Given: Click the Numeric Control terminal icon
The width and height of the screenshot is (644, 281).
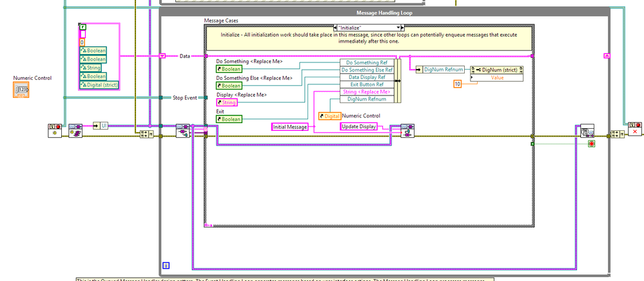Looking at the screenshot, I should 21,90.
